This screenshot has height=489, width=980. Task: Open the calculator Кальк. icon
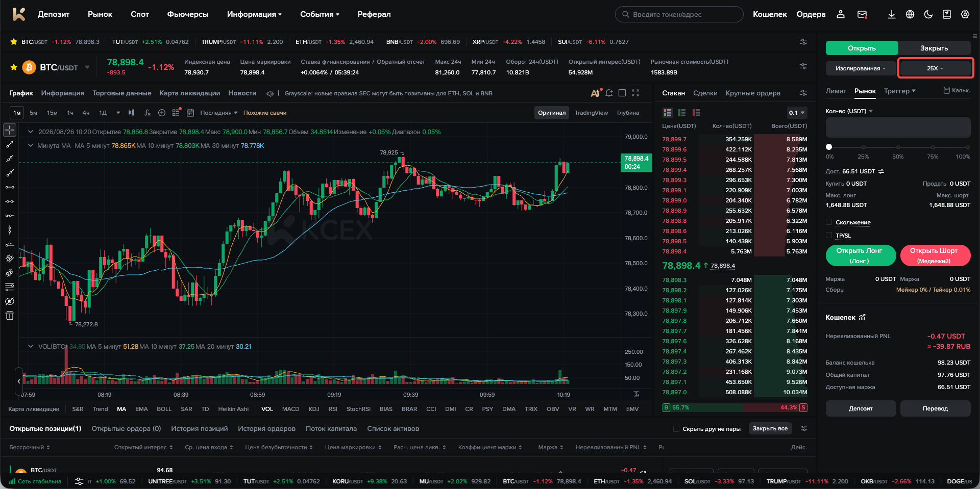(957, 90)
